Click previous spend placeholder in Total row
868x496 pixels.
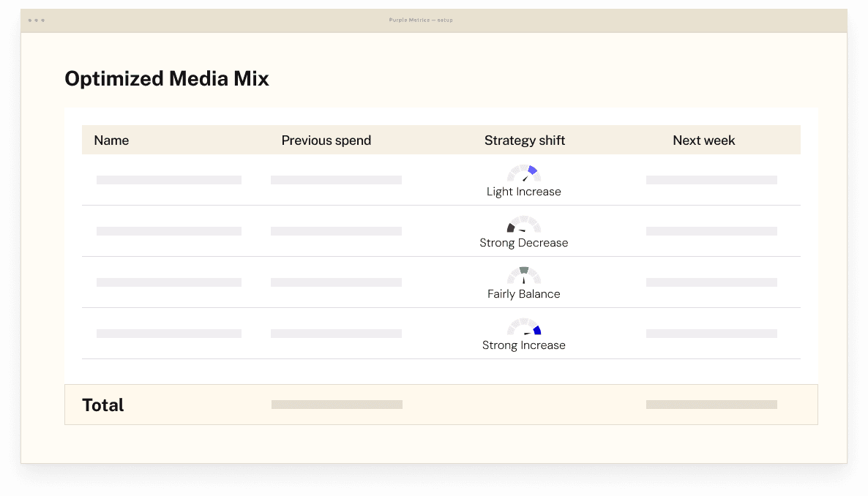point(337,405)
